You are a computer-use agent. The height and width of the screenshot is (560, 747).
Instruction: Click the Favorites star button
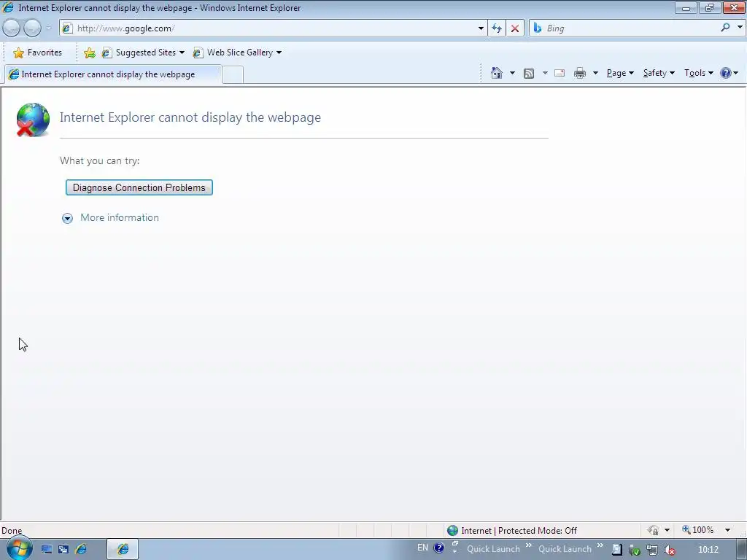[38, 52]
